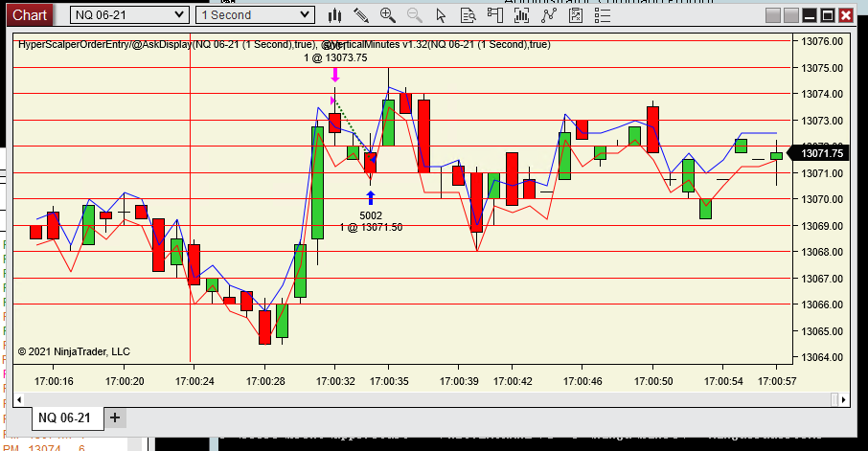Viewport: 868px width, 451px height.
Task: Click the 13068.00 price axis label
Action: tap(822, 252)
